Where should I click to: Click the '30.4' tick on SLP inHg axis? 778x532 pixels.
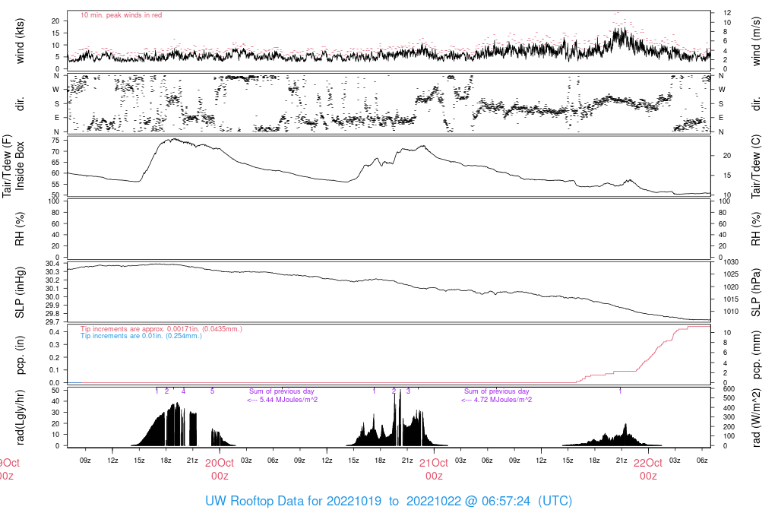click(52, 264)
